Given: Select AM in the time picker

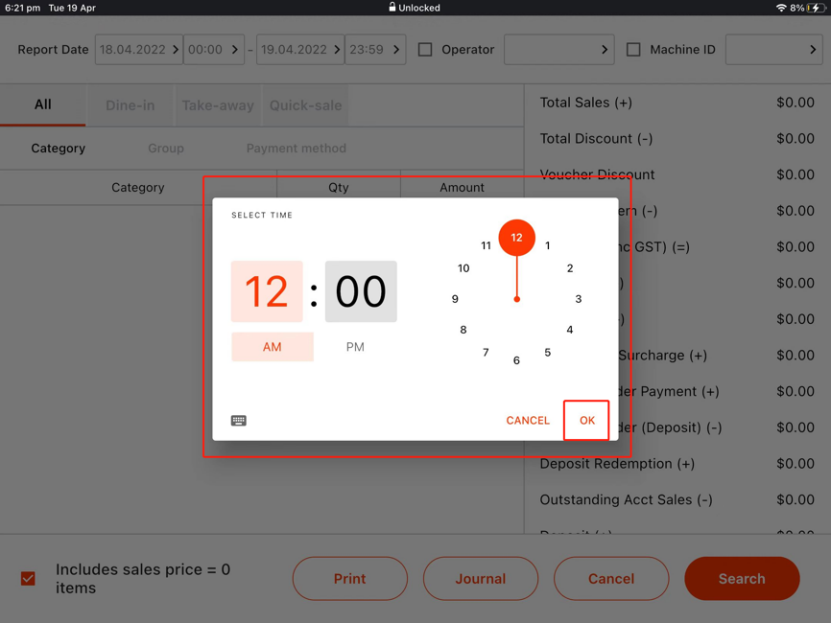Looking at the screenshot, I should tap(272, 347).
